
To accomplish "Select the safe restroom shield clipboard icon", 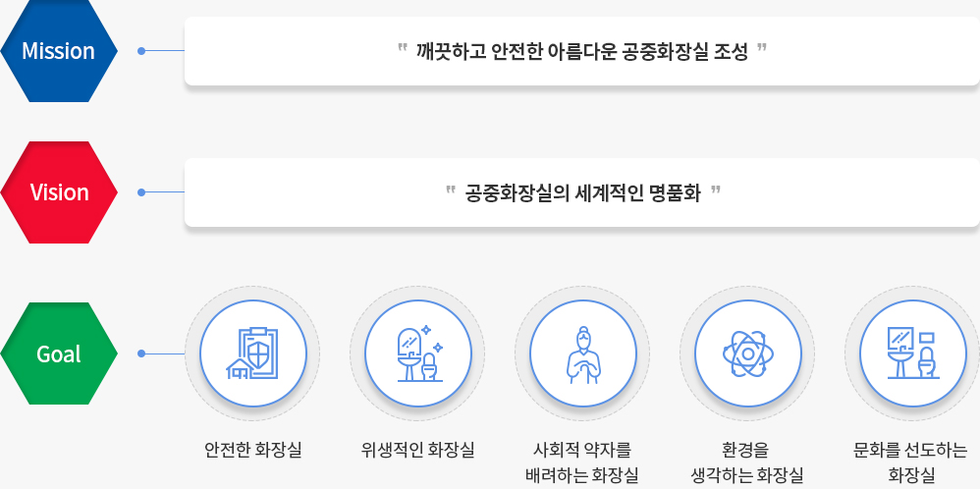I will tap(252, 353).
